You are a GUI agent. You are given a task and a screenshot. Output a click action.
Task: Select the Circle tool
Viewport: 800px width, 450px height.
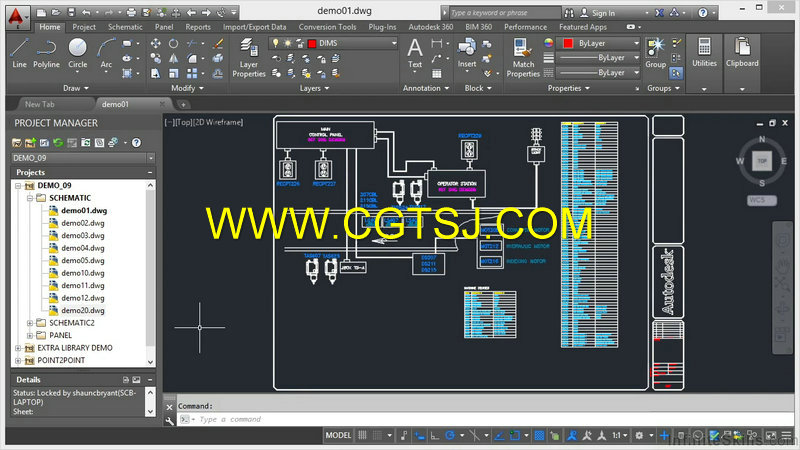tap(78, 53)
